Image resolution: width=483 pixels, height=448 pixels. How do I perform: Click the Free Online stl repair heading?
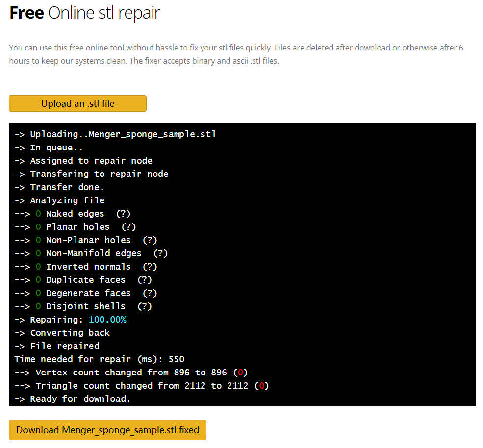85,13
